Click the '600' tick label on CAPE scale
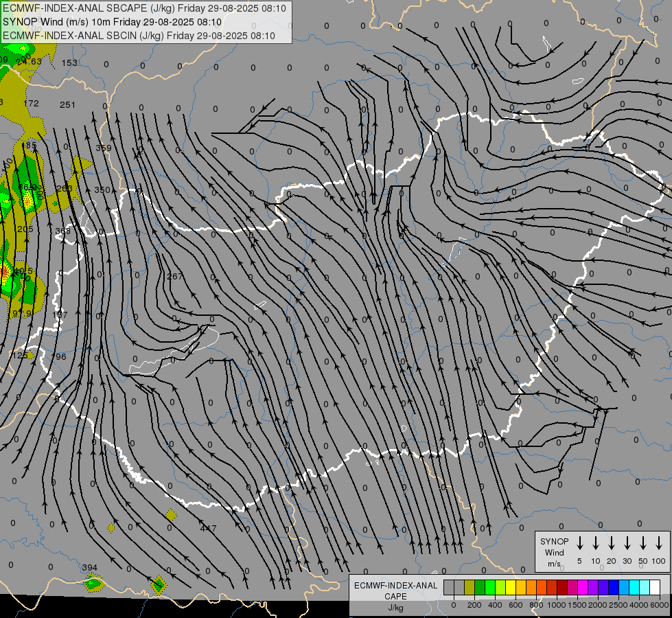 [x=515, y=605]
